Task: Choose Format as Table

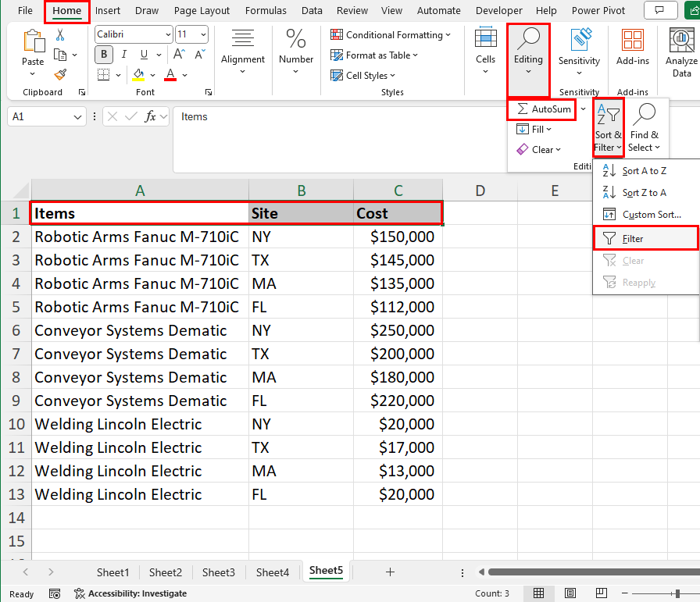Action: (374, 55)
